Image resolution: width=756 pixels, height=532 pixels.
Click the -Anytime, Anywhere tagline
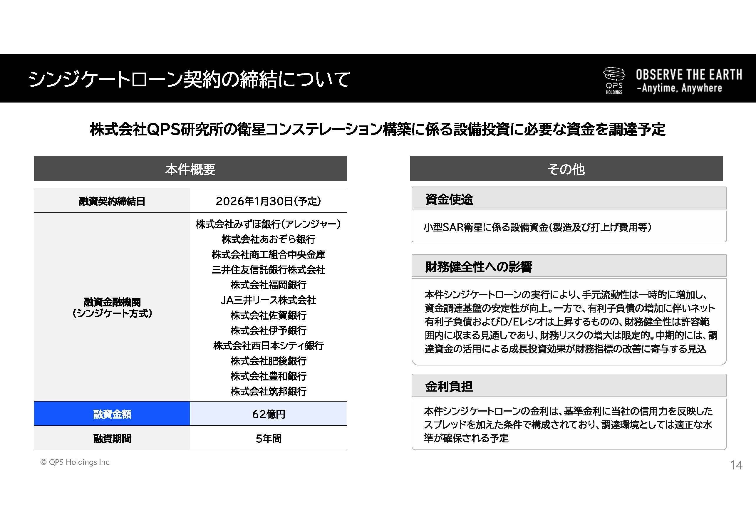tap(679, 88)
